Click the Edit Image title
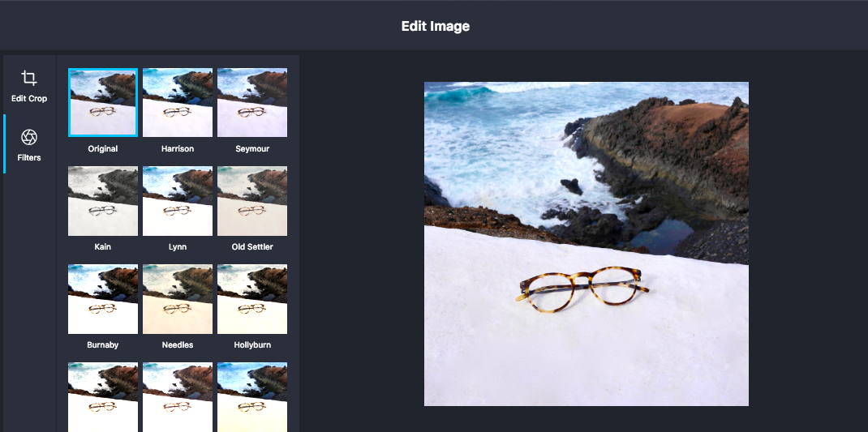 pos(436,26)
